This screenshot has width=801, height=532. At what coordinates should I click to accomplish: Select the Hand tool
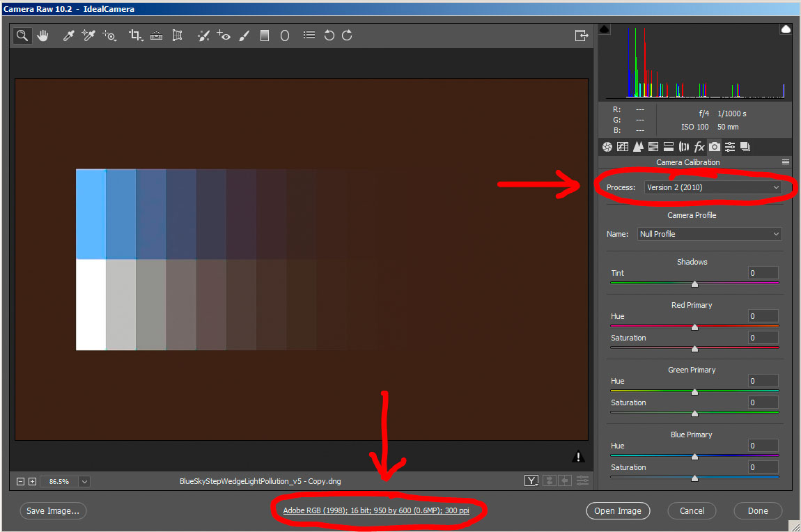43,36
